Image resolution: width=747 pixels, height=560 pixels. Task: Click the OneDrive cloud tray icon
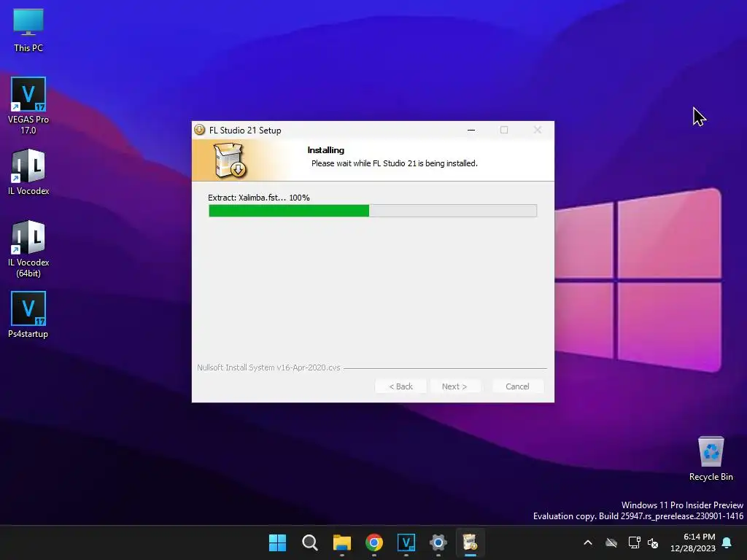(611, 542)
